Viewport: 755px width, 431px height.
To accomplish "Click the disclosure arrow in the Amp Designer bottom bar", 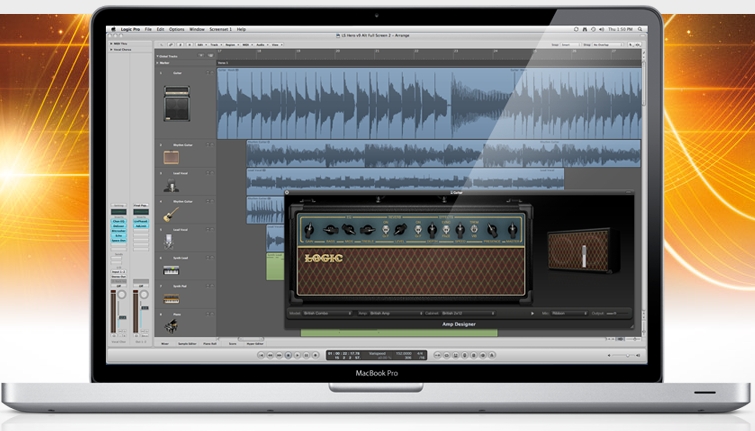I will point(532,313).
